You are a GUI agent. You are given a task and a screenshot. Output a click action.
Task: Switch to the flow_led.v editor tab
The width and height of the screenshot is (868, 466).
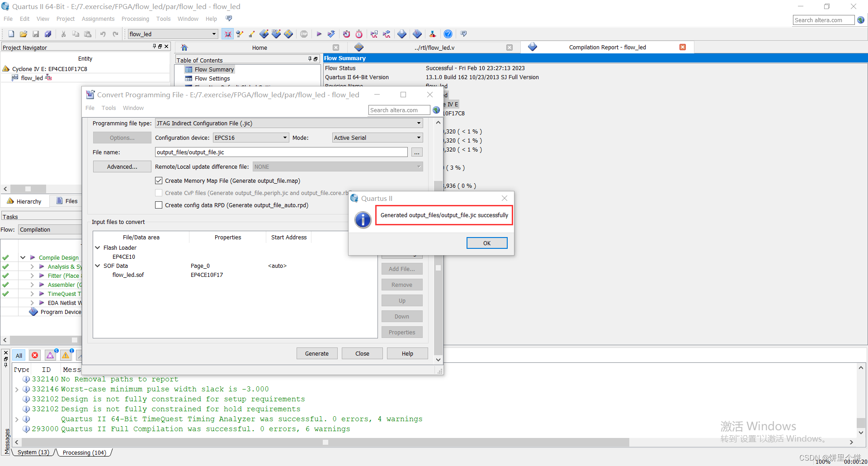(434, 48)
